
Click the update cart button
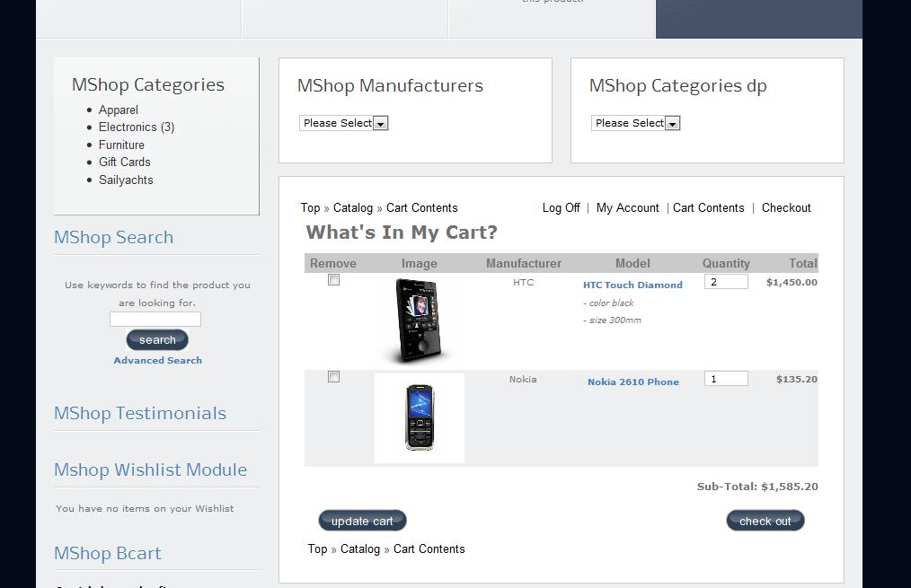pos(362,521)
